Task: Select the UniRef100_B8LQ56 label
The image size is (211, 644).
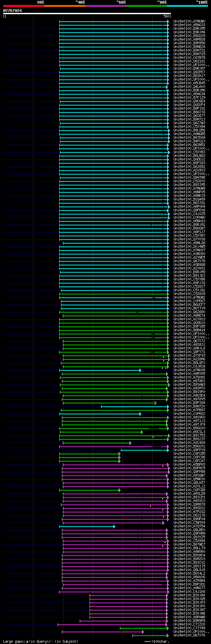Action: 189,130
